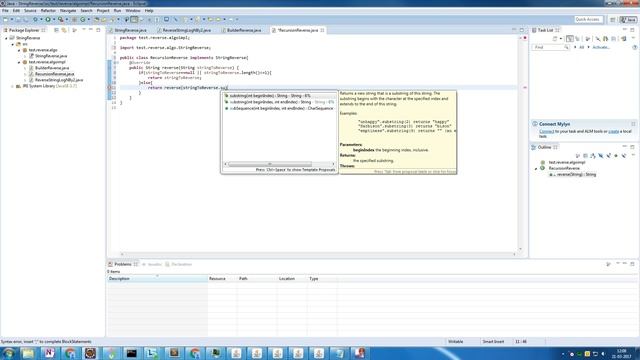Select BuilderReverse.java in Package Explorer
640x360 pixels.
51,68
